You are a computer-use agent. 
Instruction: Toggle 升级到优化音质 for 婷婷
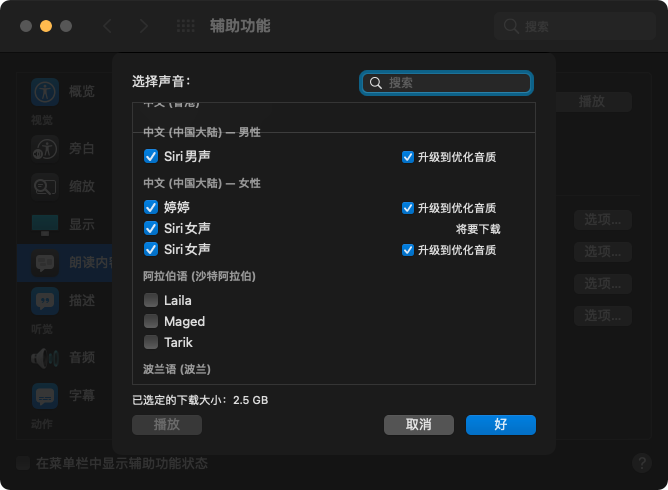click(408, 208)
